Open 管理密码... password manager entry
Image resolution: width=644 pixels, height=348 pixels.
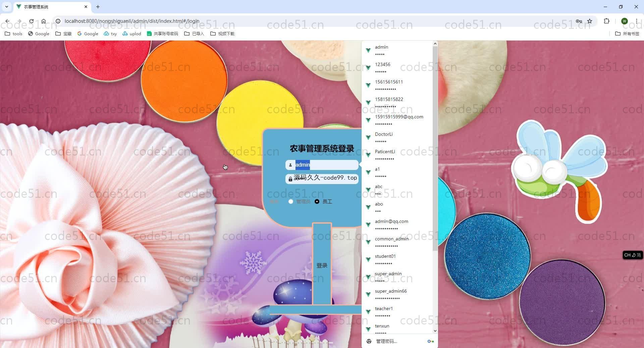point(399,341)
